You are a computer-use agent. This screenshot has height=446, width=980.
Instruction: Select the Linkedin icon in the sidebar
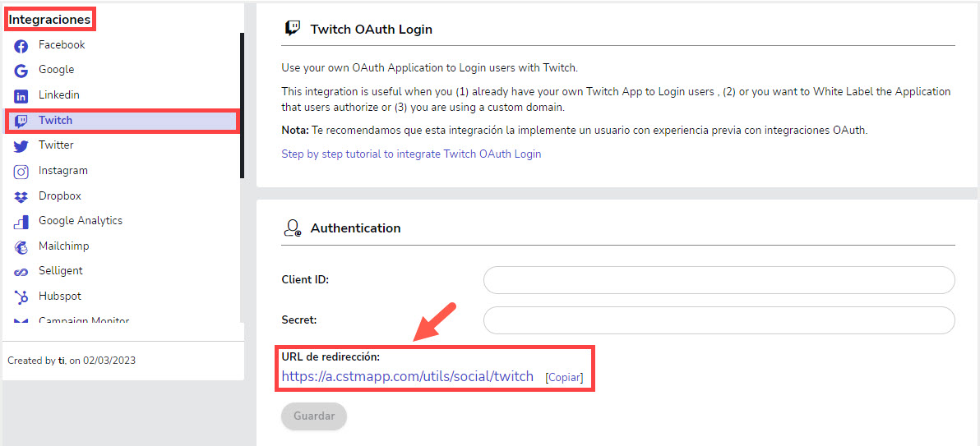[21, 96]
